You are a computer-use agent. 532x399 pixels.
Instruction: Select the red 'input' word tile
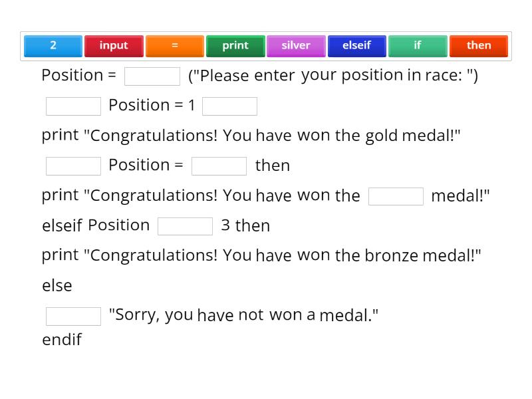tap(114, 46)
